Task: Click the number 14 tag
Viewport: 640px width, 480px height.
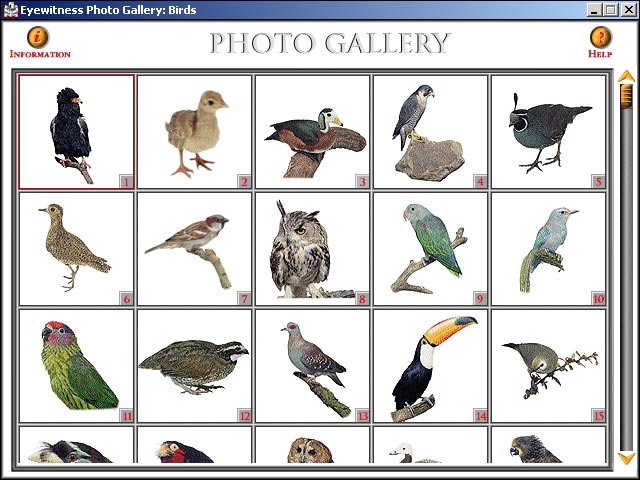Action: (480, 416)
